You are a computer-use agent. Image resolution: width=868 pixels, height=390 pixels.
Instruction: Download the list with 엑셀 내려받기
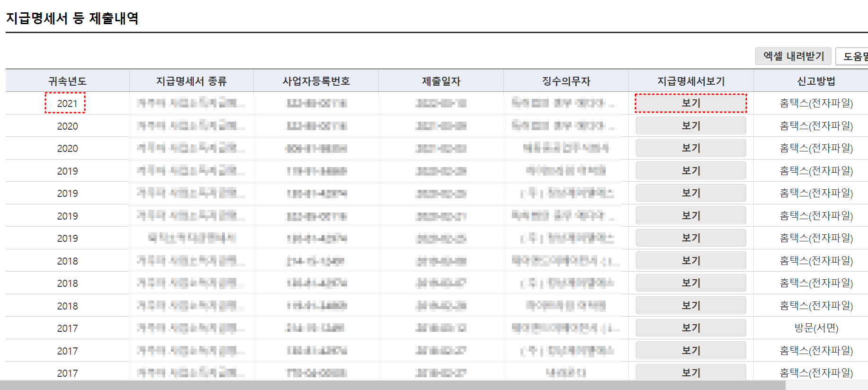[793, 56]
